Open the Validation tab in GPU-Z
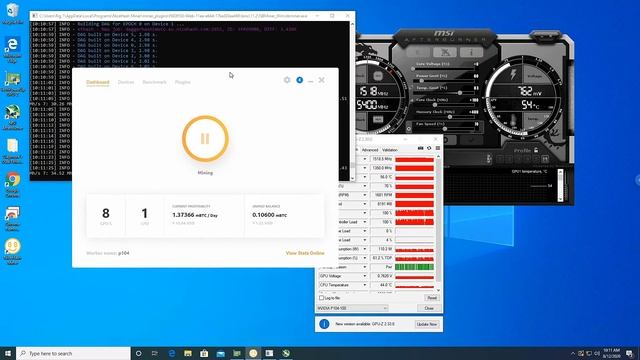640x360 pixels. pyautogui.click(x=390, y=150)
